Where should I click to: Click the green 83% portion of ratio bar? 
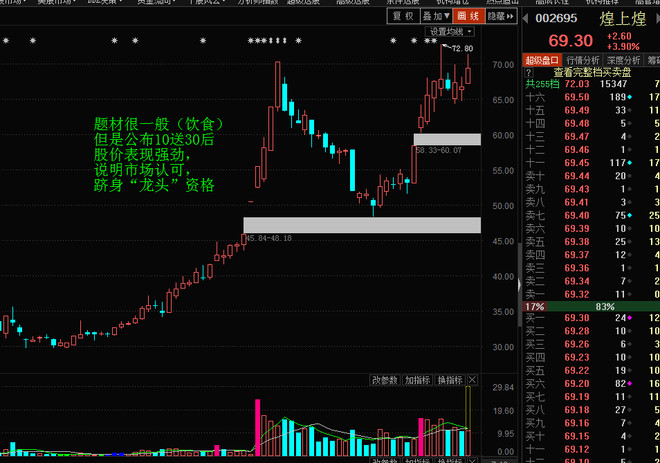click(x=604, y=306)
